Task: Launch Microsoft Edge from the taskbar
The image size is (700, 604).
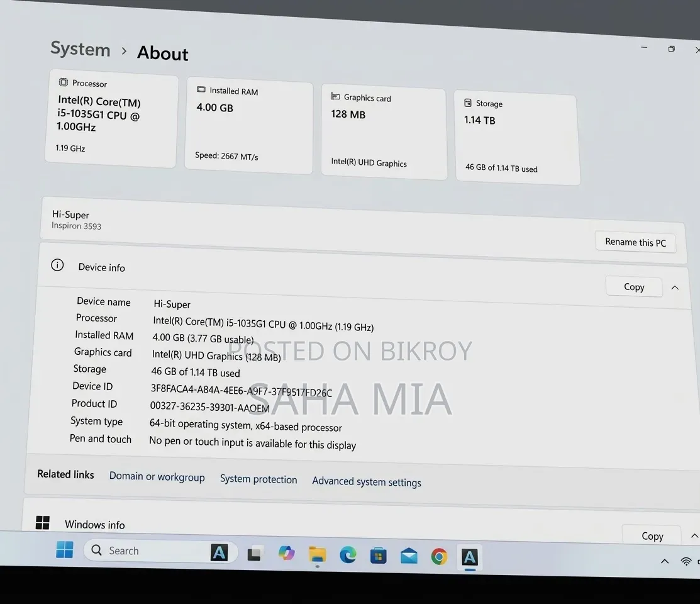Action: pyautogui.click(x=348, y=556)
